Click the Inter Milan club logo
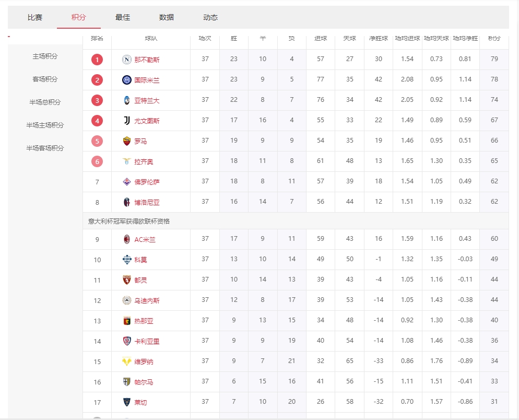This screenshot has width=519, height=420. click(x=127, y=80)
